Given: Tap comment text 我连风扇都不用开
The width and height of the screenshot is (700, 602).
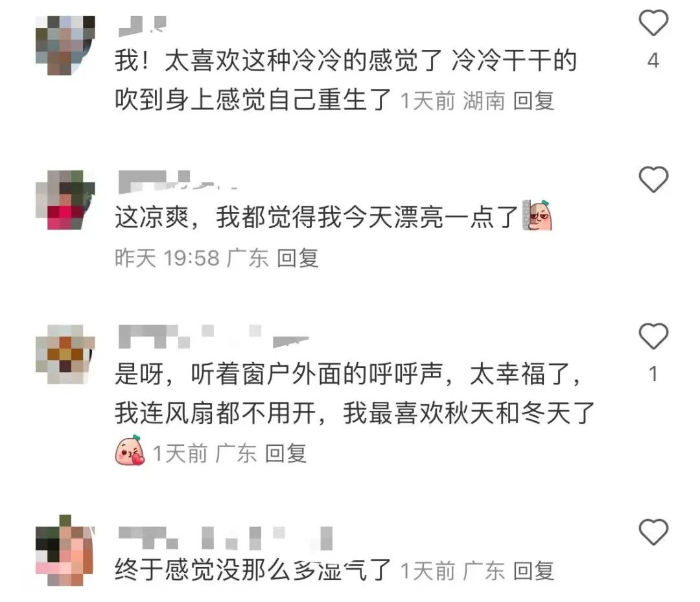Looking at the screenshot, I should pos(216,413).
